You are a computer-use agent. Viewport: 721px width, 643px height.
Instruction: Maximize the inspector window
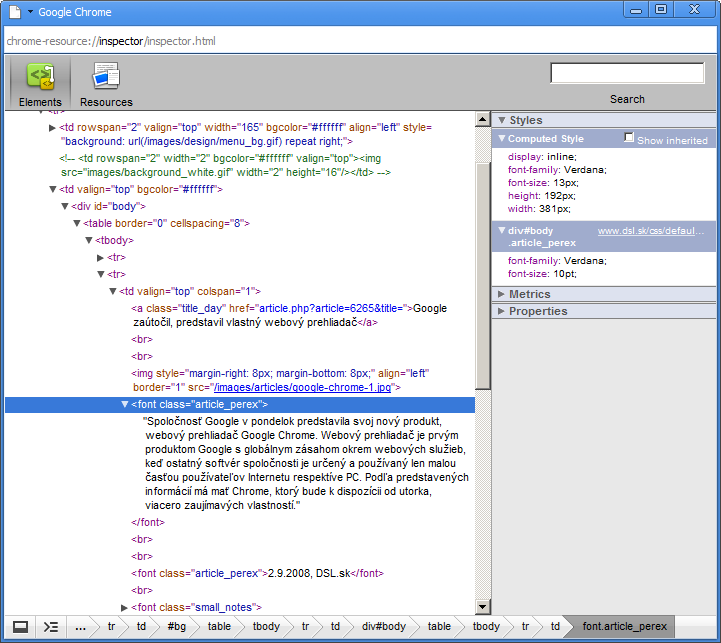coord(661,10)
